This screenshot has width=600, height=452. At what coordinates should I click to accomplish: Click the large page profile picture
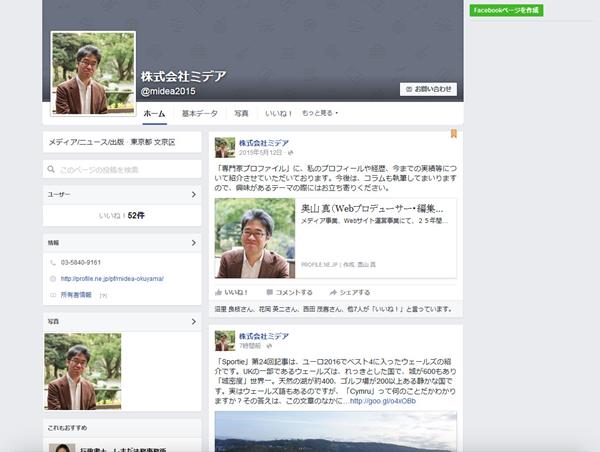pos(93,73)
